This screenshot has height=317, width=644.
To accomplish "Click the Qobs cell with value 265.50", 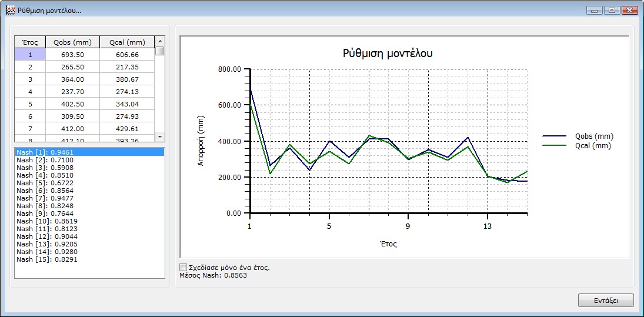I will point(72,67).
